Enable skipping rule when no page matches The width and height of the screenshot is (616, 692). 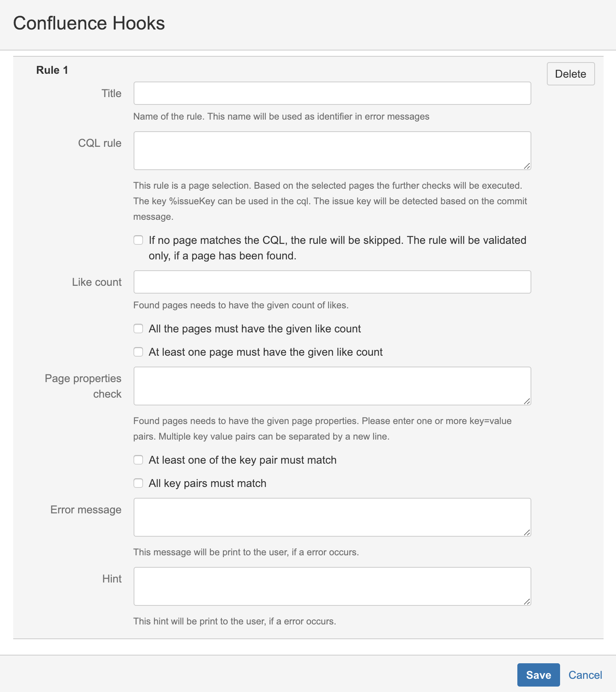(138, 240)
